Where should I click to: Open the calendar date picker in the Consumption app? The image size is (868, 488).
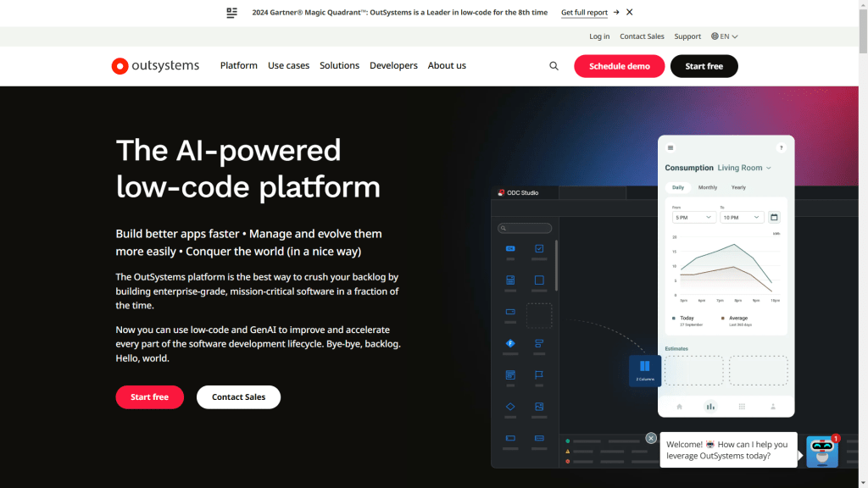click(x=775, y=217)
